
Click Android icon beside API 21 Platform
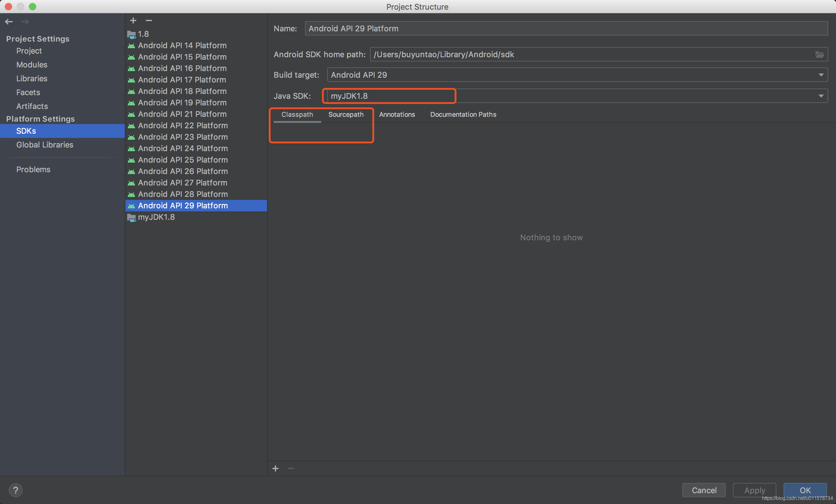point(131,115)
